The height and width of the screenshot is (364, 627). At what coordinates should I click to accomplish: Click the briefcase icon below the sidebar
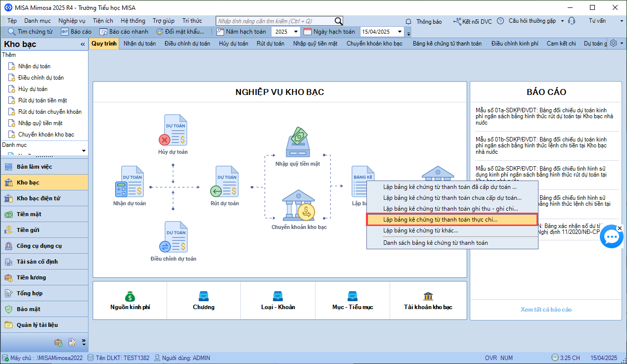point(58,342)
